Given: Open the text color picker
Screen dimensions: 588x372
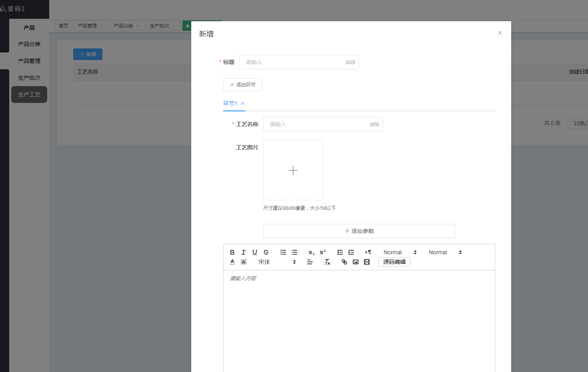Looking at the screenshot, I should tap(232, 262).
